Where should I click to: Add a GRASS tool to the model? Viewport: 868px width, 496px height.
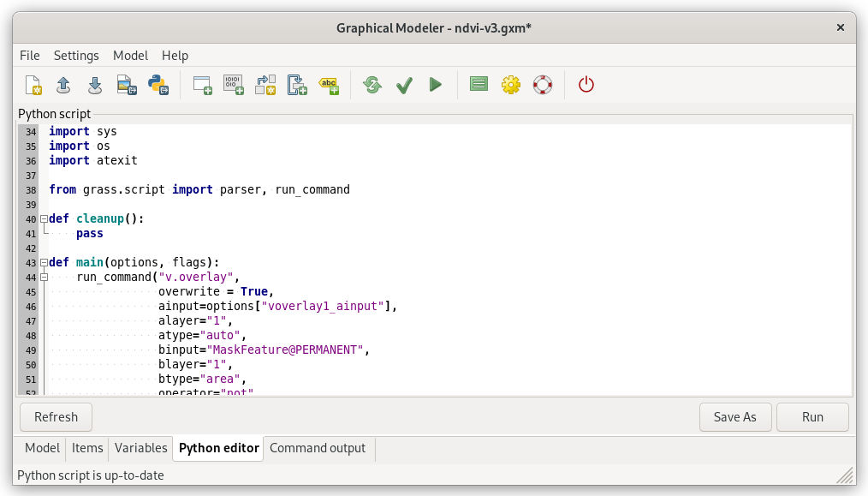[x=202, y=85]
